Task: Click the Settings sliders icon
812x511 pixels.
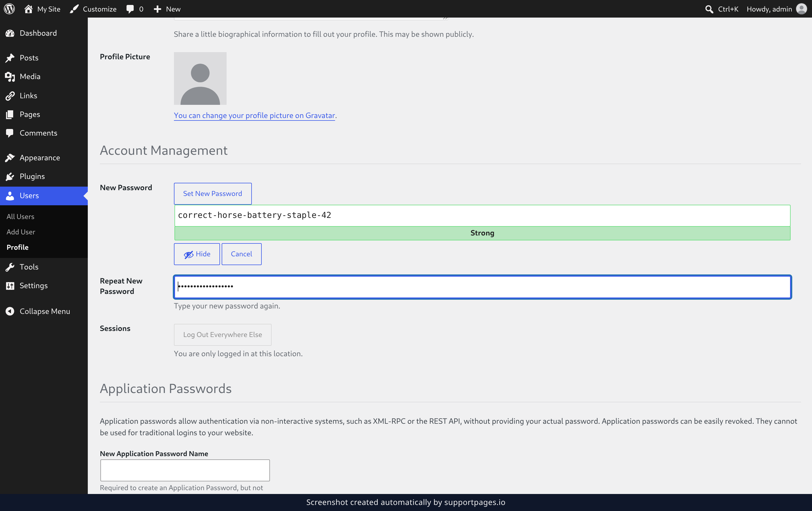Action: [x=10, y=286]
